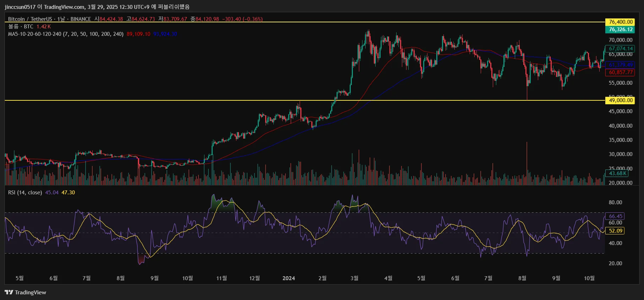This screenshot has width=644, height=300.
Task: Click the yellow 49,000.00 price label
Action: (x=620, y=100)
